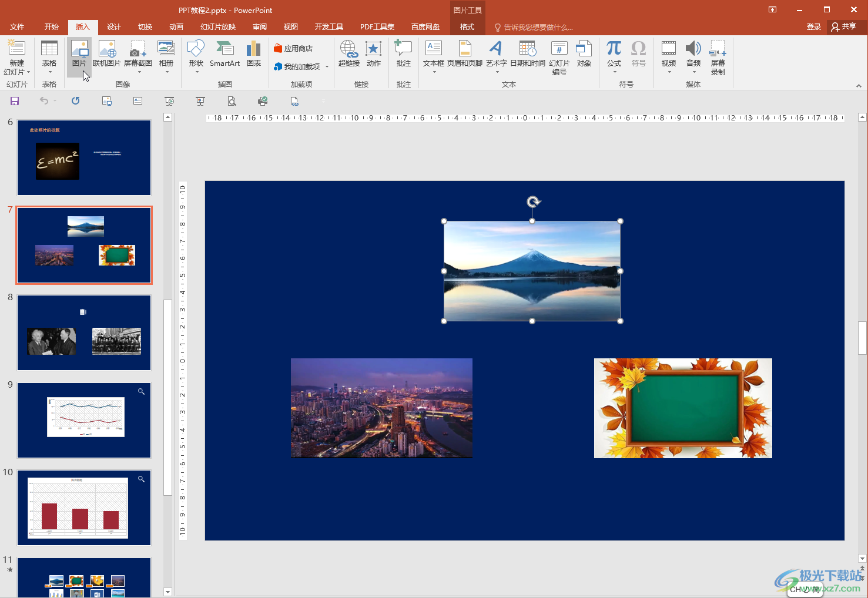Insert a SmartArt graphic
Viewport: 868px width, 598px height.
(x=224, y=53)
